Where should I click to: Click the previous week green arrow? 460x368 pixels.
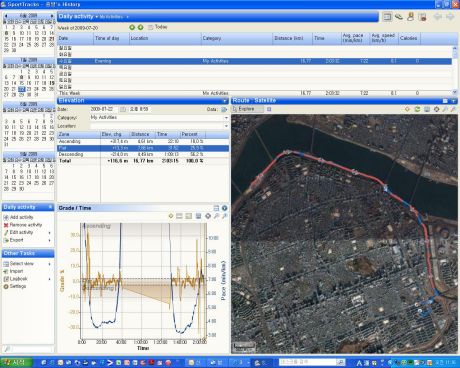132,27
